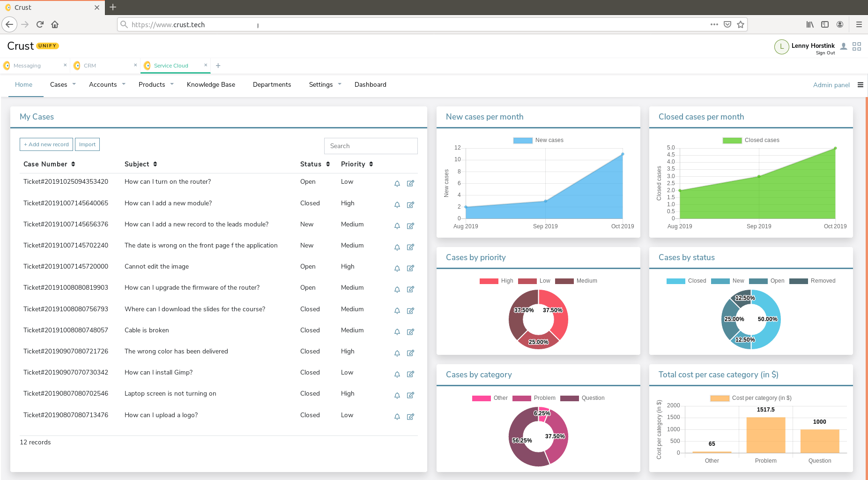Edit the 'How can I upload a logo?' case
Image resolution: width=868 pixels, height=480 pixels.
[410, 417]
